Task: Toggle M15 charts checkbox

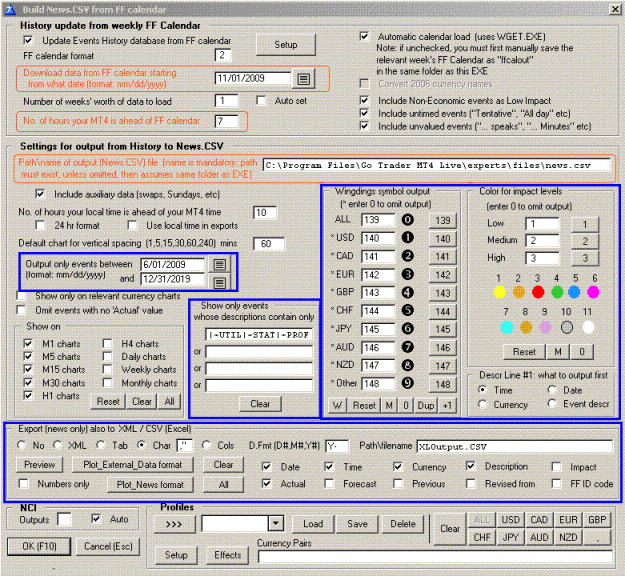Action: click(x=28, y=369)
